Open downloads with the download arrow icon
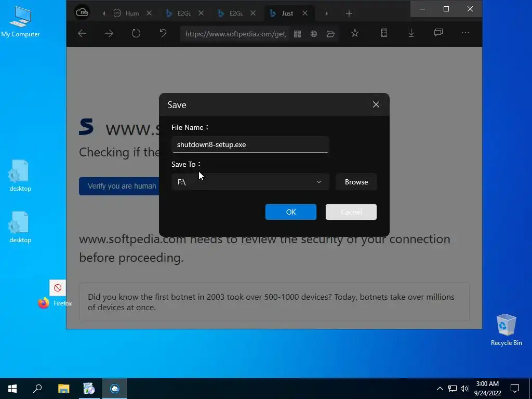This screenshot has width=532, height=399. (x=411, y=33)
